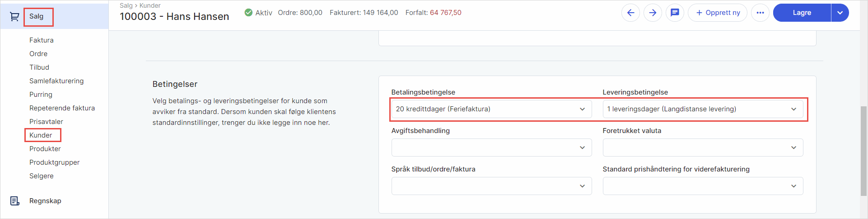
Task: Click the green Aktiv status checkmark
Action: (248, 13)
